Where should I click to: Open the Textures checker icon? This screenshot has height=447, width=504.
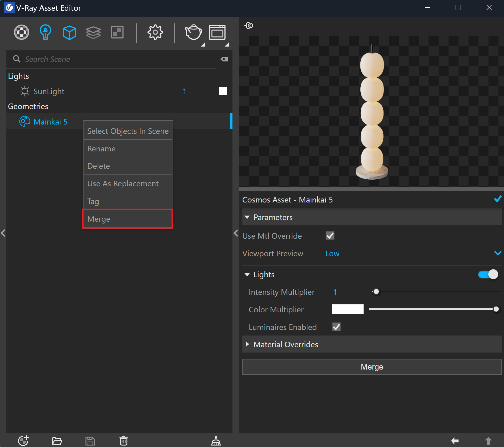click(117, 32)
